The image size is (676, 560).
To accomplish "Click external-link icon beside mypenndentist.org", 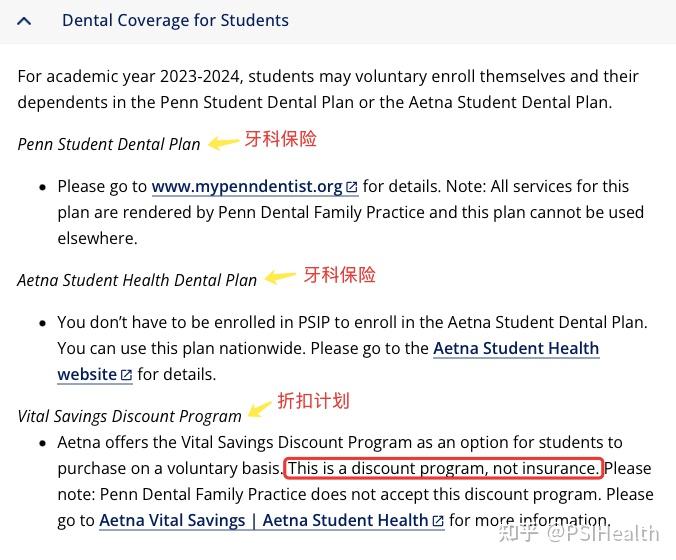I will 352,187.
